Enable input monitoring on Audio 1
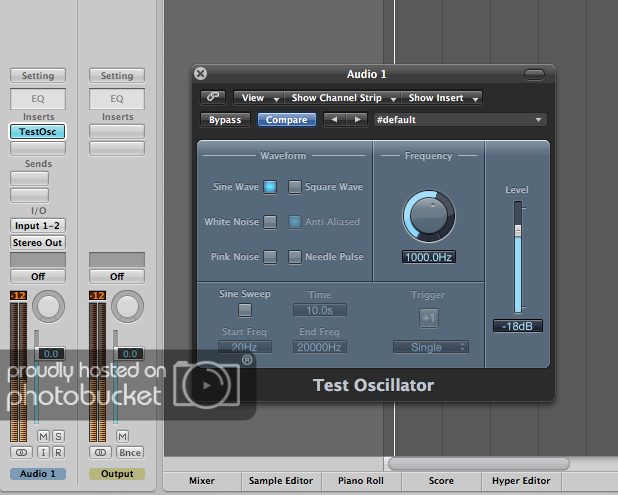Viewport: 618px width, 495px height. (43, 452)
